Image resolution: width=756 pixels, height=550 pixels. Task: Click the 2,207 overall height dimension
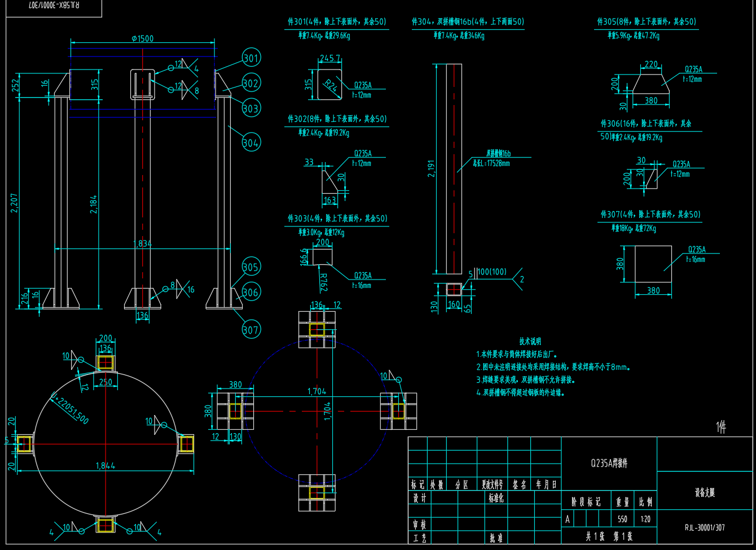tap(14, 203)
